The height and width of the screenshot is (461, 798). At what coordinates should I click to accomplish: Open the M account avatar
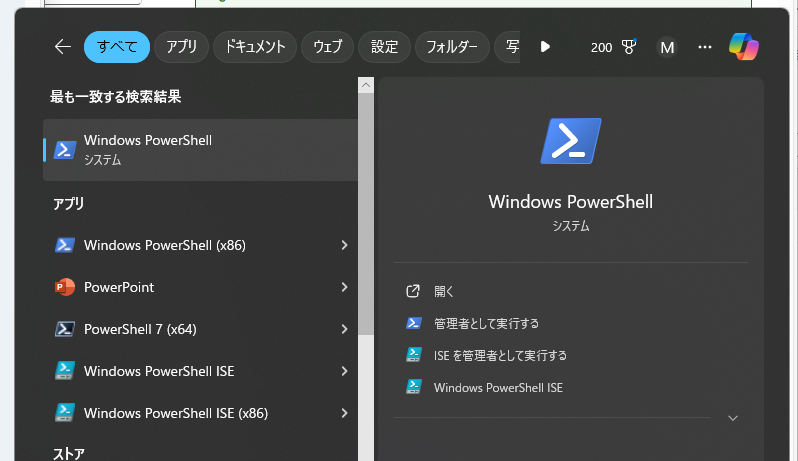(x=667, y=47)
